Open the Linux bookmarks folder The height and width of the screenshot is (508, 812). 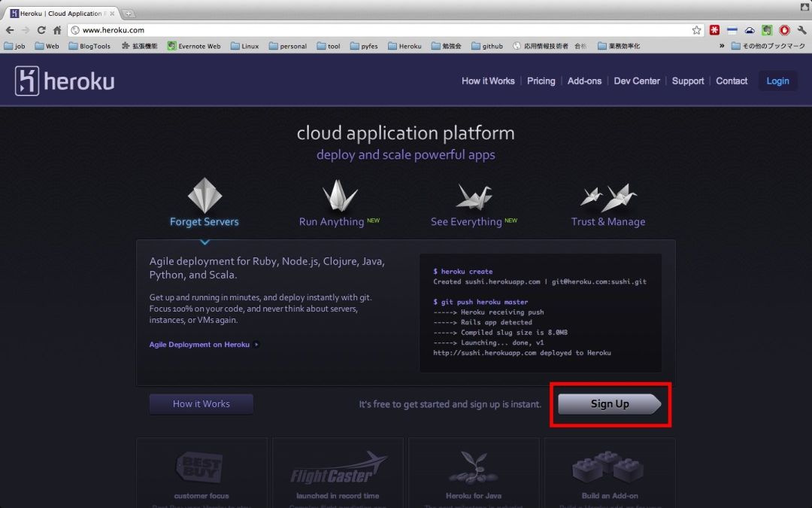(x=245, y=46)
